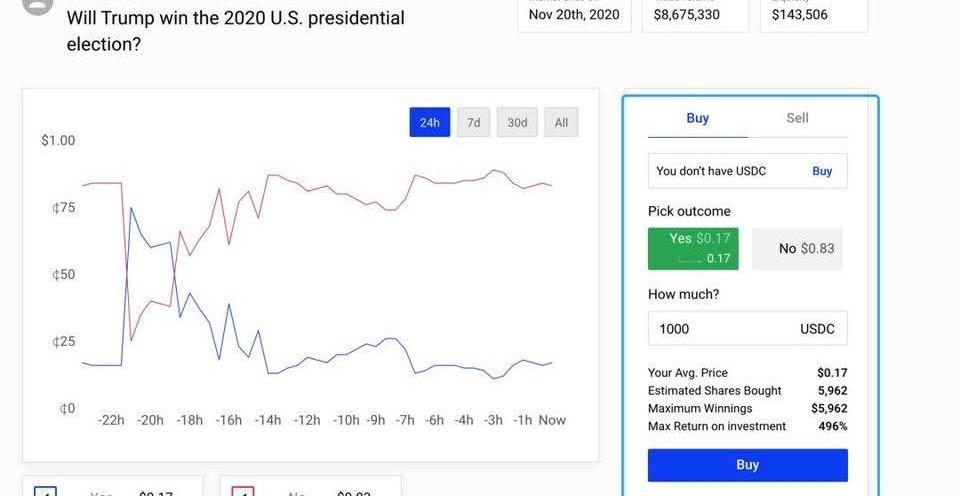Click the $143,506 liquidity box

point(812,14)
